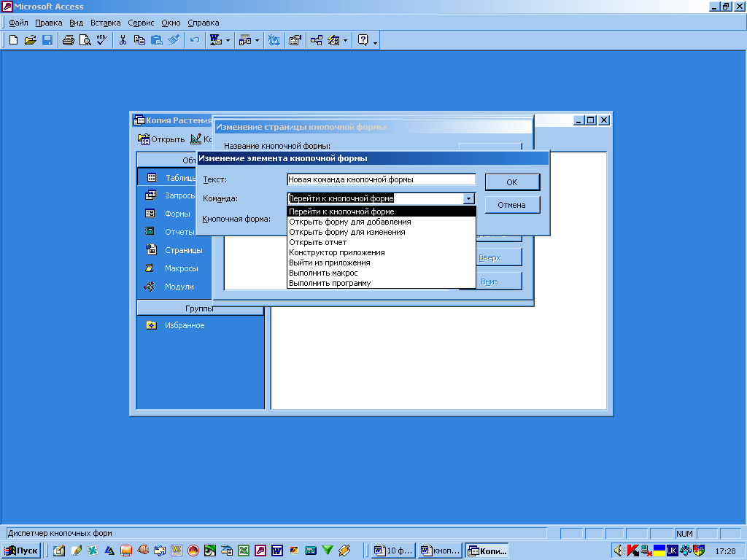Viewport: 747px width, 560px height.
Task: Click the Office Links Word-mail icon
Action: (x=216, y=41)
